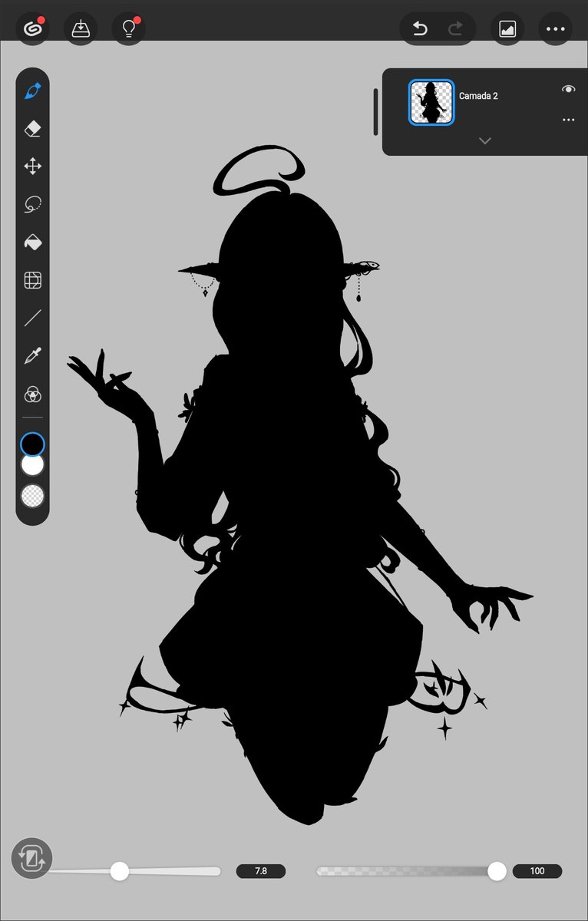Open the image reference panel icon

point(507,29)
